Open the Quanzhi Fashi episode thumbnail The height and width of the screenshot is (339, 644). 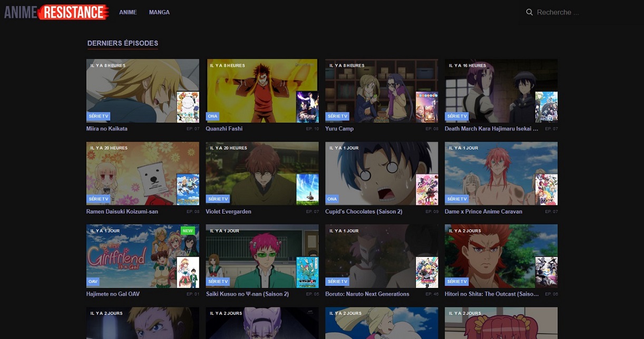click(262, 91)
